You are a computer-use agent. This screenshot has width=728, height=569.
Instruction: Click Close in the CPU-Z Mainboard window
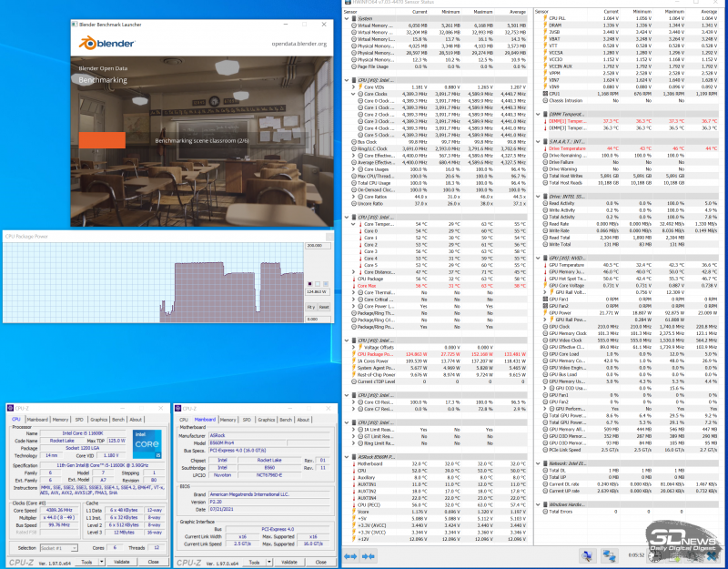pyautogui.click(x=321, y=562)
